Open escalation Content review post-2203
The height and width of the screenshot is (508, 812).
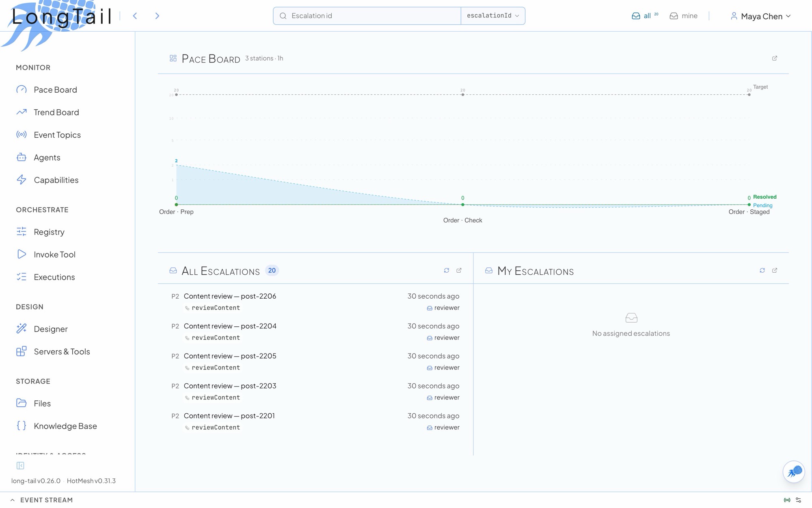tap(315, 391)
